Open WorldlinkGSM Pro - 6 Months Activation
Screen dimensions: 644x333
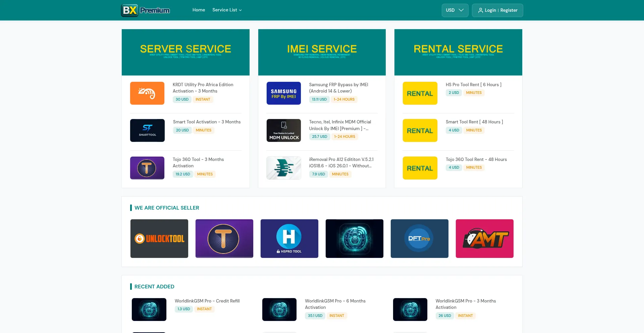point(335,304)
